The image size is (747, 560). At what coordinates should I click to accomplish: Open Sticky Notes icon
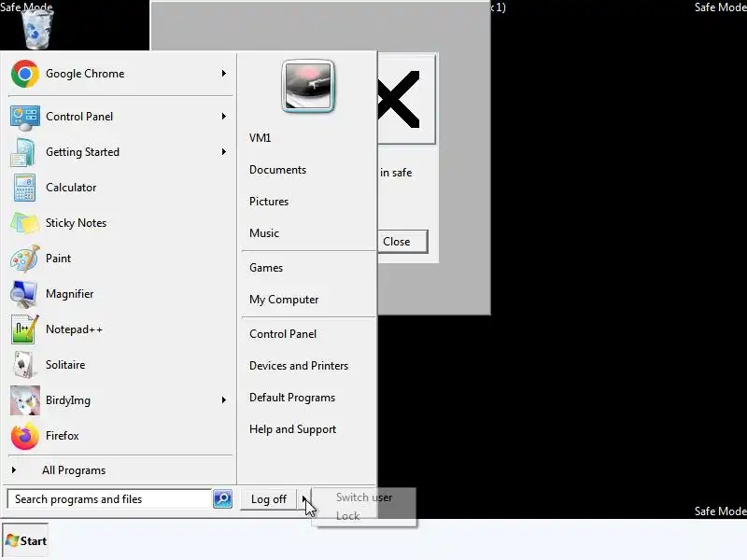[x=25, y=223]
